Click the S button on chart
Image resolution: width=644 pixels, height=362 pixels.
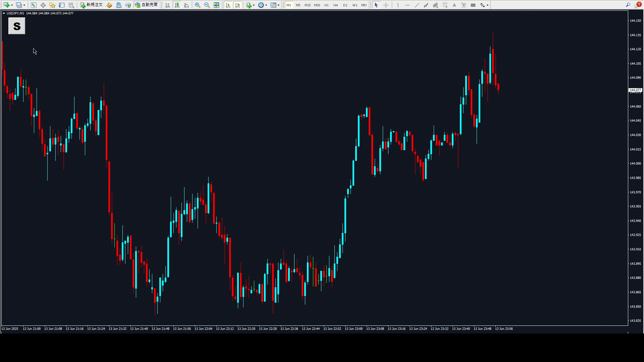[x=17, y=26]
